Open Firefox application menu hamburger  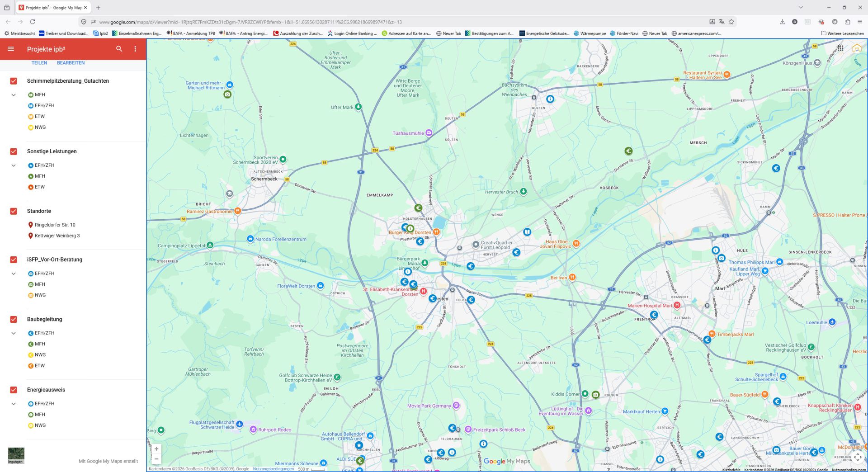pyautogui.click(x=859, y=22)
